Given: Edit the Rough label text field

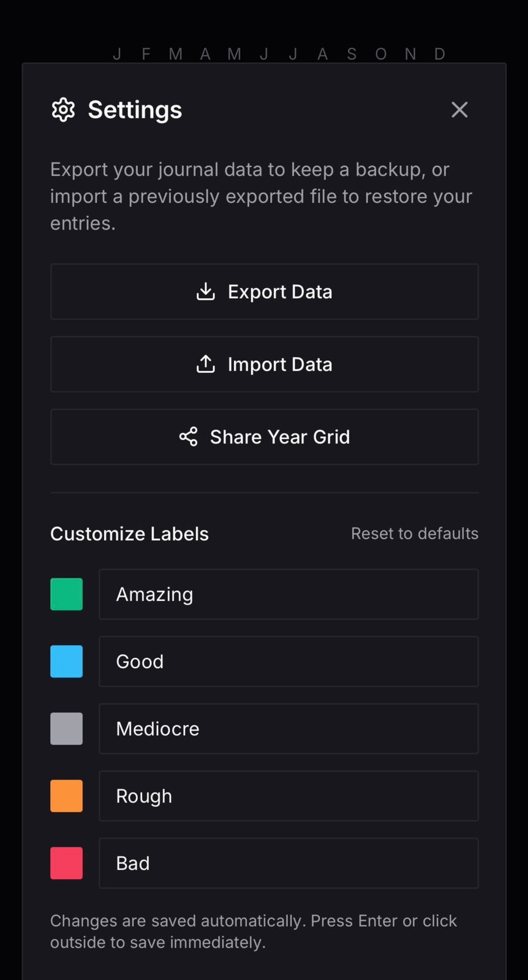Looking at the screenshot, I should [x=289, y=796].
